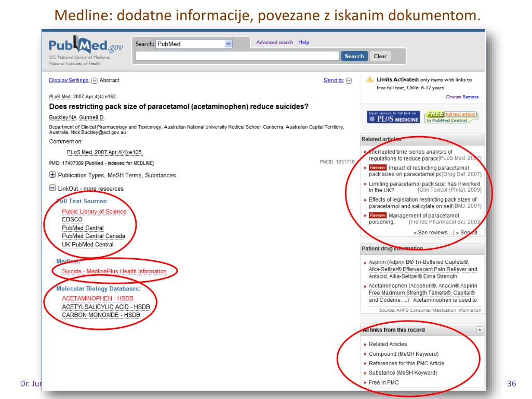532x399 pixels.
Task: Open the Public Library of Science link
Action: click(x=94, y=211)
